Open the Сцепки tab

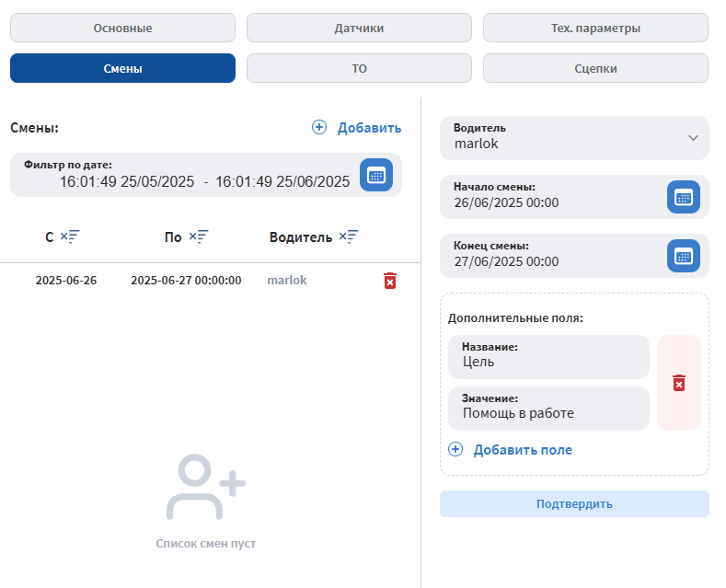595,68
